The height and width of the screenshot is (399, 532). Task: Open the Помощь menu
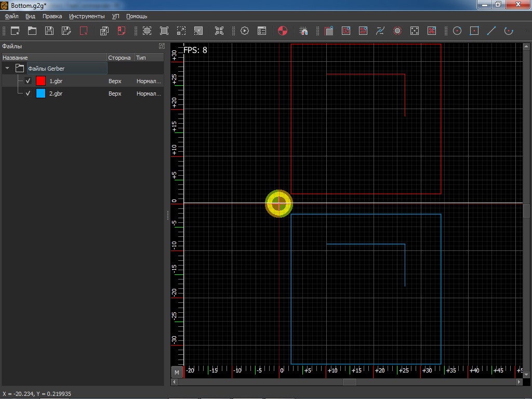pyautogui.click(x=137, y=16)
